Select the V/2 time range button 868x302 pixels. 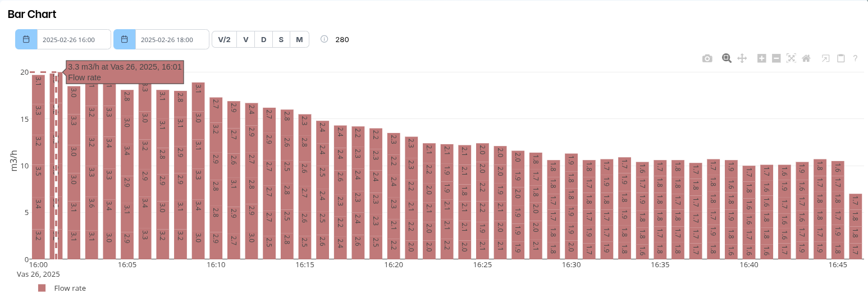click(224, 39)
